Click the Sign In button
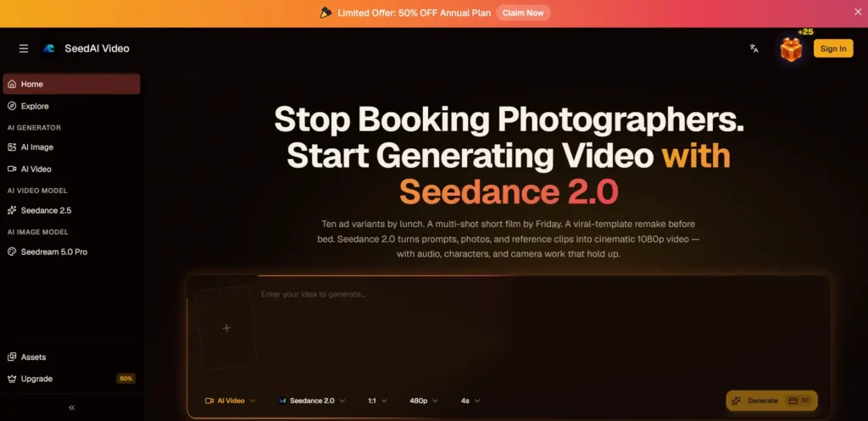This screenshot has height=421, width=868. pos(833,48)
